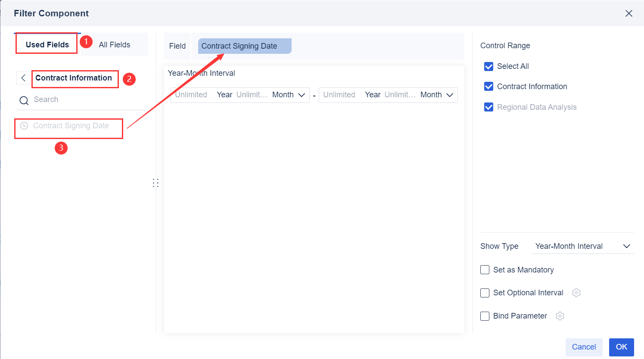Click the Cancel button
The image size is (644, 359).
click(584, 347)
